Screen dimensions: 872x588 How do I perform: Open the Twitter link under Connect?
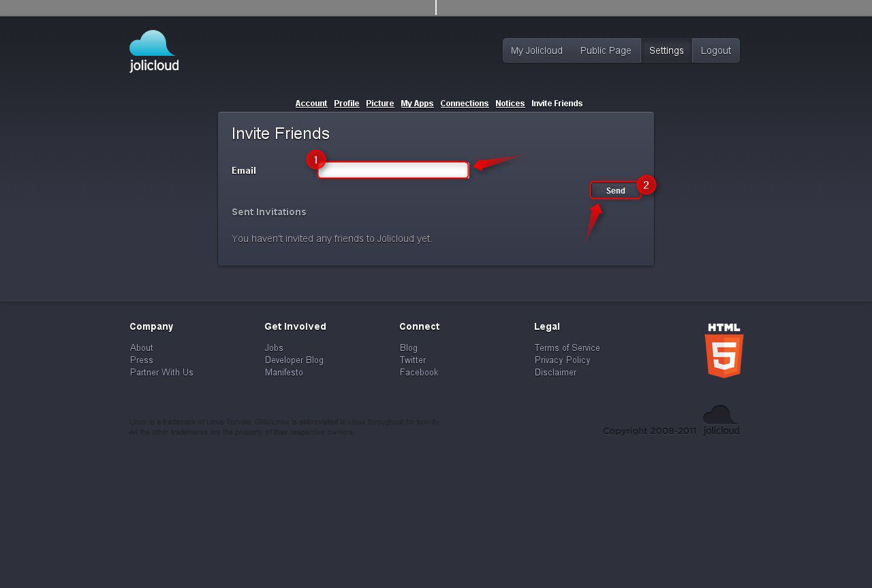413,360
